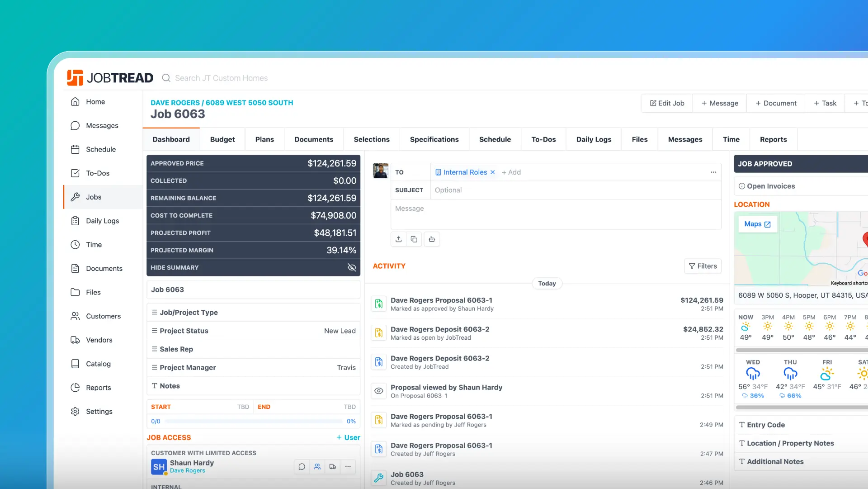This screenshot has height=489, width=868.
Task: Open the ellipsis menu next to recipient field
Action: pyautogui.click(x=713, y=172)
